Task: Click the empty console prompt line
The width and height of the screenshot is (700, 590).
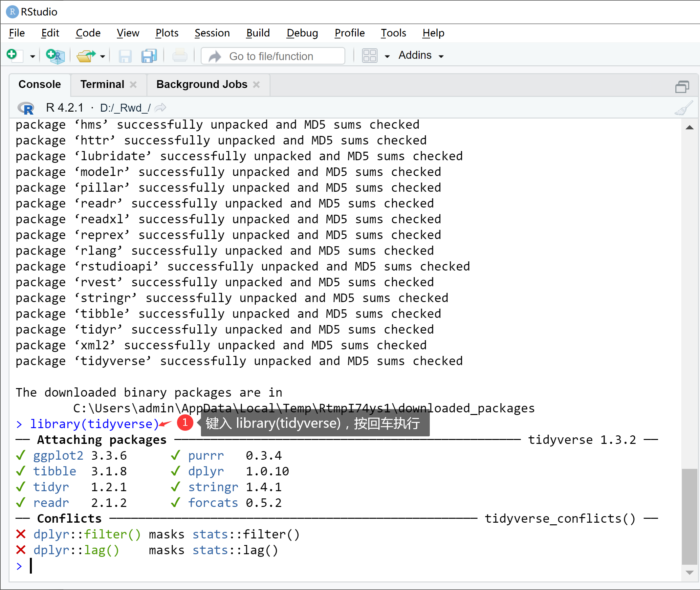Action: pyautogui.click(x=348, y=566)
